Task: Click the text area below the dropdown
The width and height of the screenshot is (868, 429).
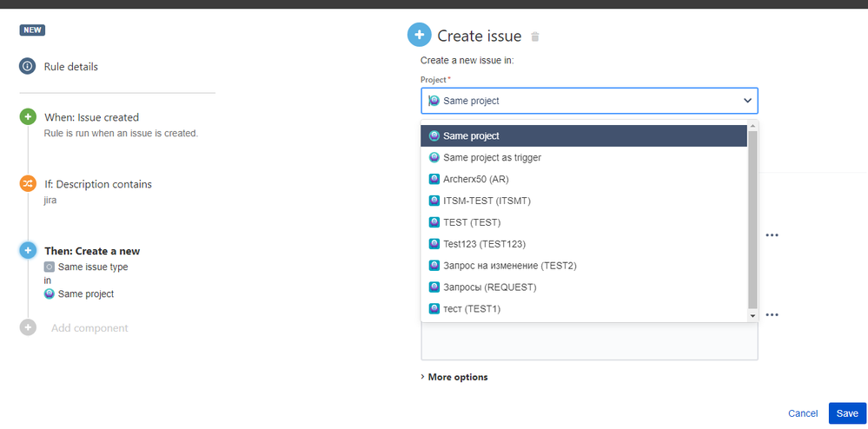Action: 590,341
